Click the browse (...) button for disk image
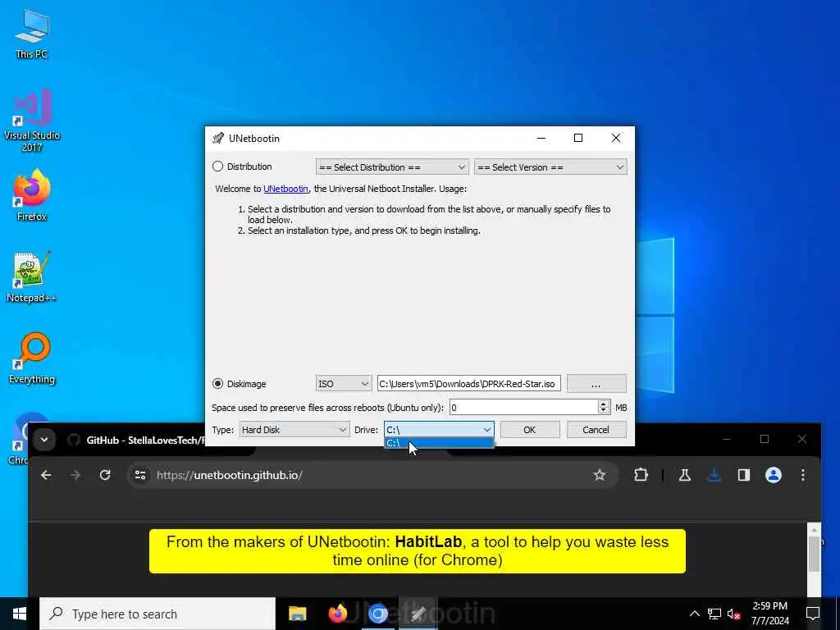This screenshot has height=630, width=840. coord(596,384)
